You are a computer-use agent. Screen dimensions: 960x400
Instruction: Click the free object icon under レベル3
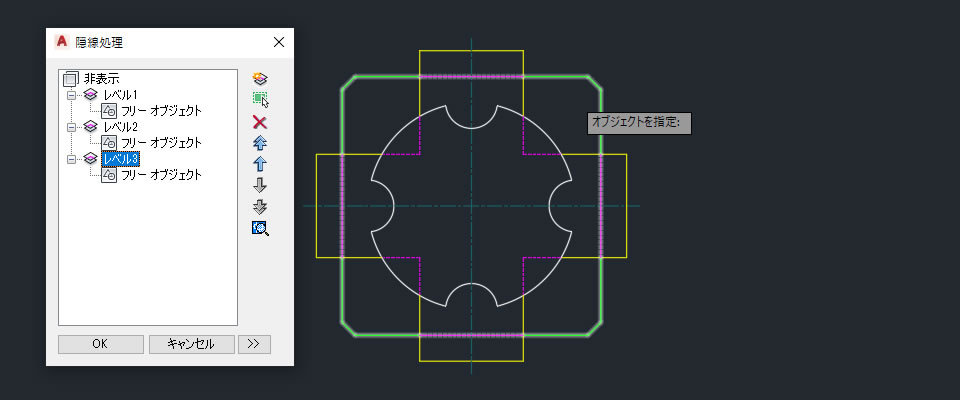pyautogui.click(x=109, y=175)
